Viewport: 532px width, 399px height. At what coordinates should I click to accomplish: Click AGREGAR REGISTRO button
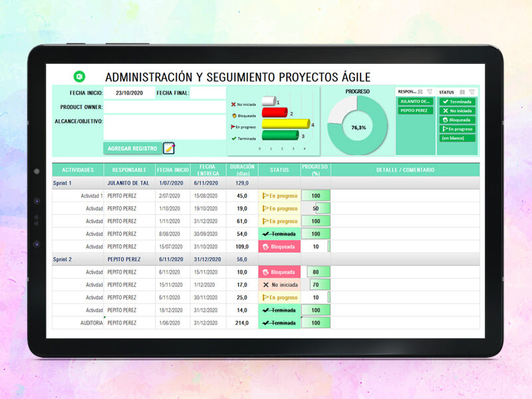click(x=132, y=148)
